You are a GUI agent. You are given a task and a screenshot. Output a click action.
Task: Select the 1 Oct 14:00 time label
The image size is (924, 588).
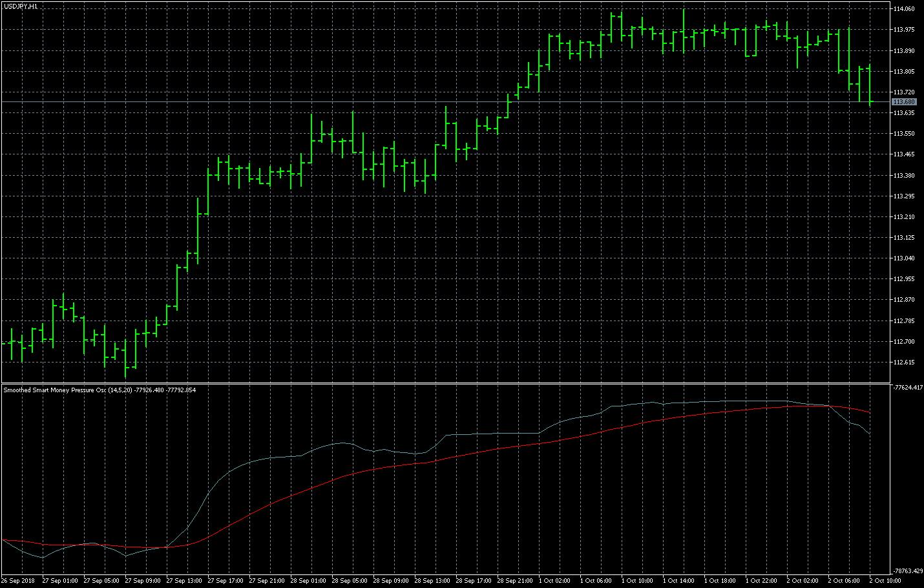click(679, 581)
